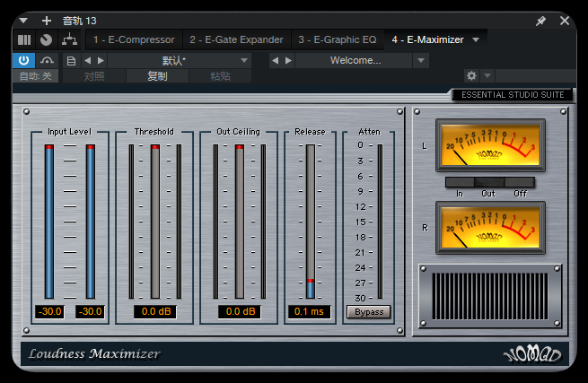Switch to 2 - E-Gate Expander tab

pos(236,39)
